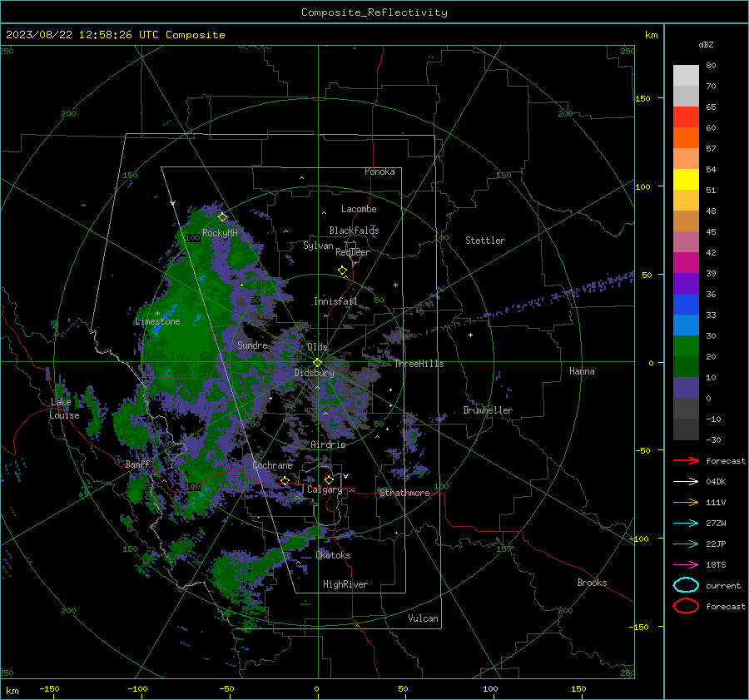Click the RedDeer city label
This screenshot has height=700, width=749.
tap(353, 252)
